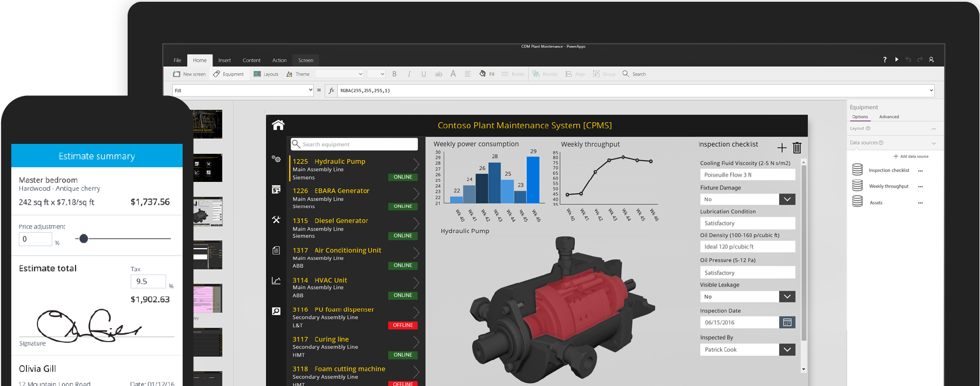980x386 pixels.
Task: Select the wrench and screwdriver tools icon
Action: click(276, 220)
